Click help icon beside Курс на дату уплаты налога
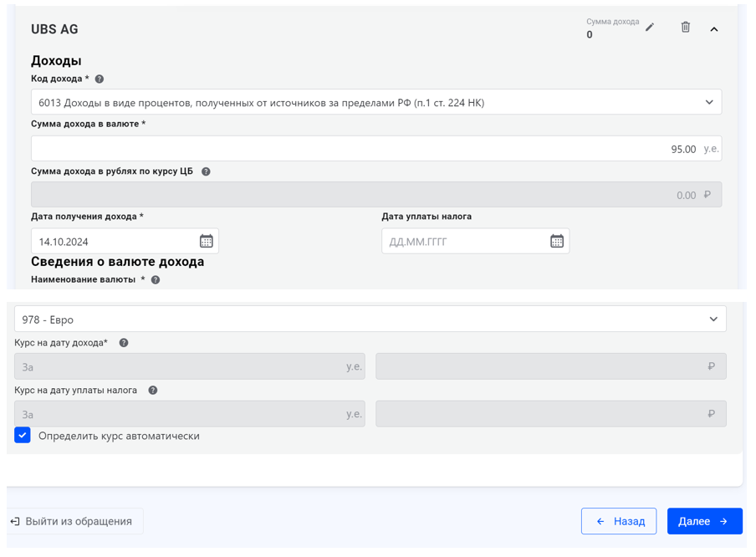Viewport: 756px width, 557px height. coord(153,391)
